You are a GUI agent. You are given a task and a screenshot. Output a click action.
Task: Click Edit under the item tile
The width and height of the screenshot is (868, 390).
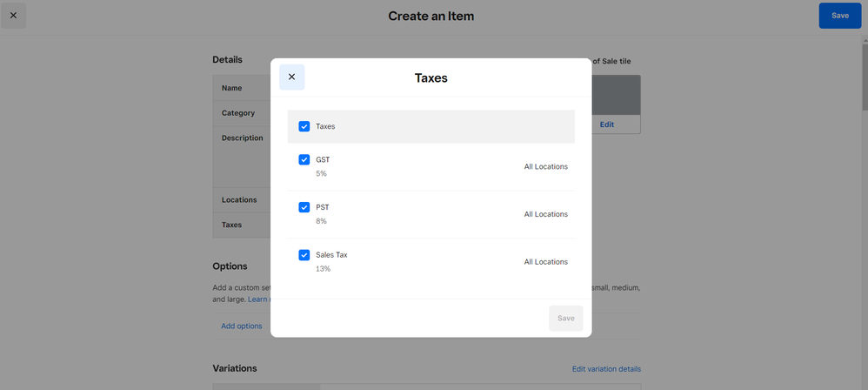(606, 124)
